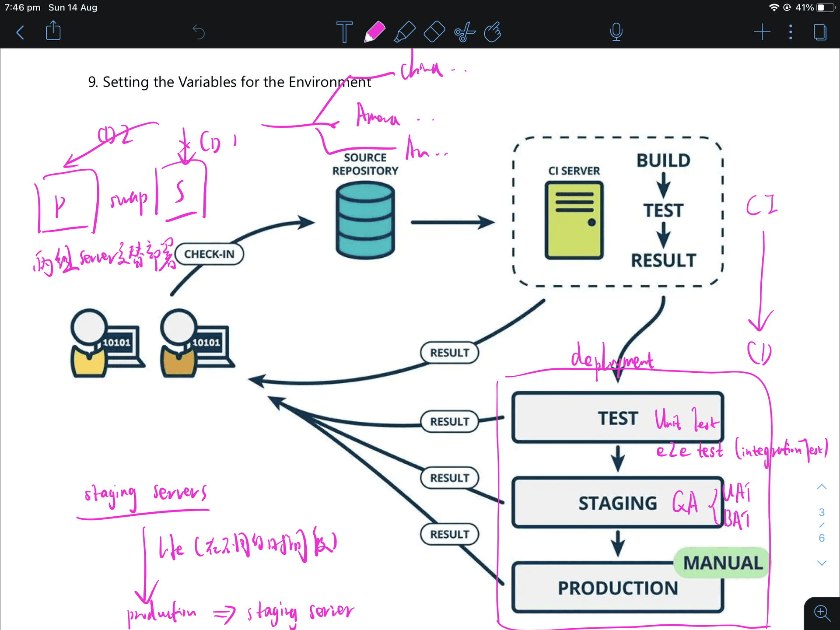The image size is (840, 630).
Task: Tap the Wi-Fi status icon
Action: [773, 7]
